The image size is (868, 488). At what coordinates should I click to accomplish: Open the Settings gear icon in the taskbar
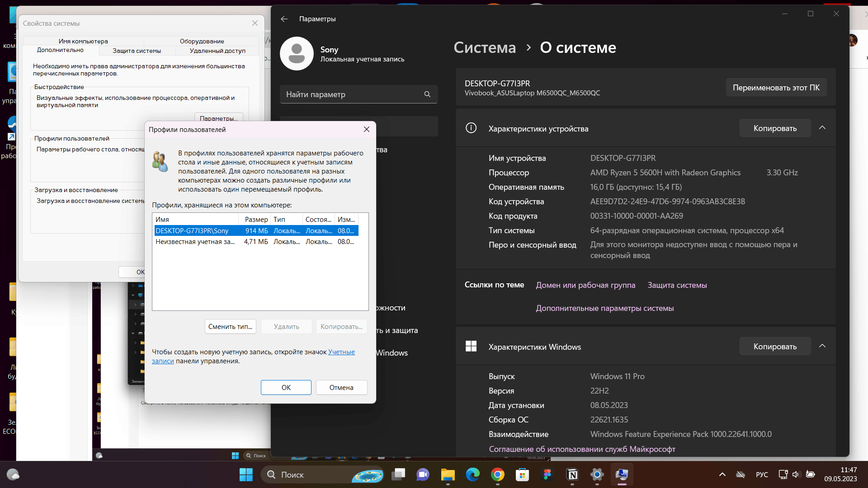[597, 475]
